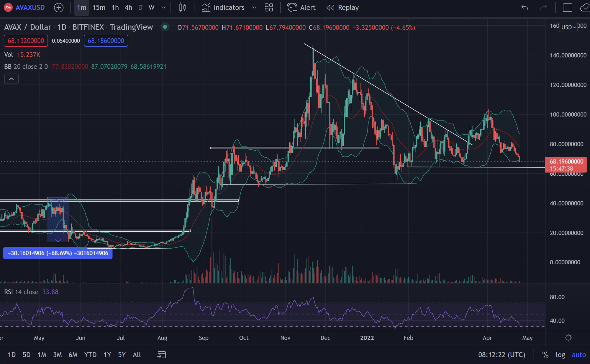
Task: Collapse the indicator legend with chevron
Action: (12, 79)
